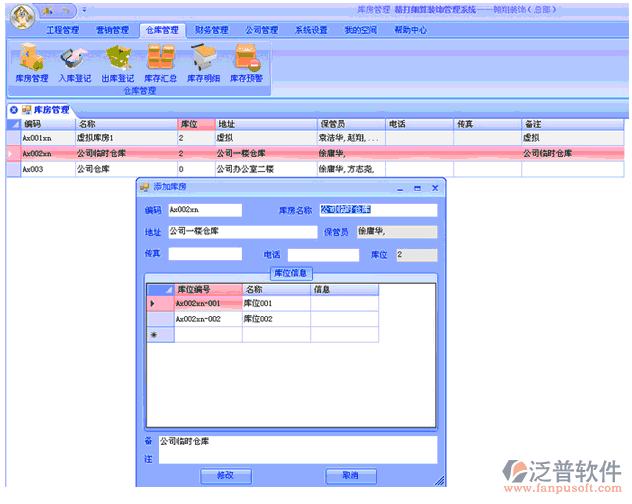
Task: Click the 电话 input field in dialog
Action: point(322,255)
